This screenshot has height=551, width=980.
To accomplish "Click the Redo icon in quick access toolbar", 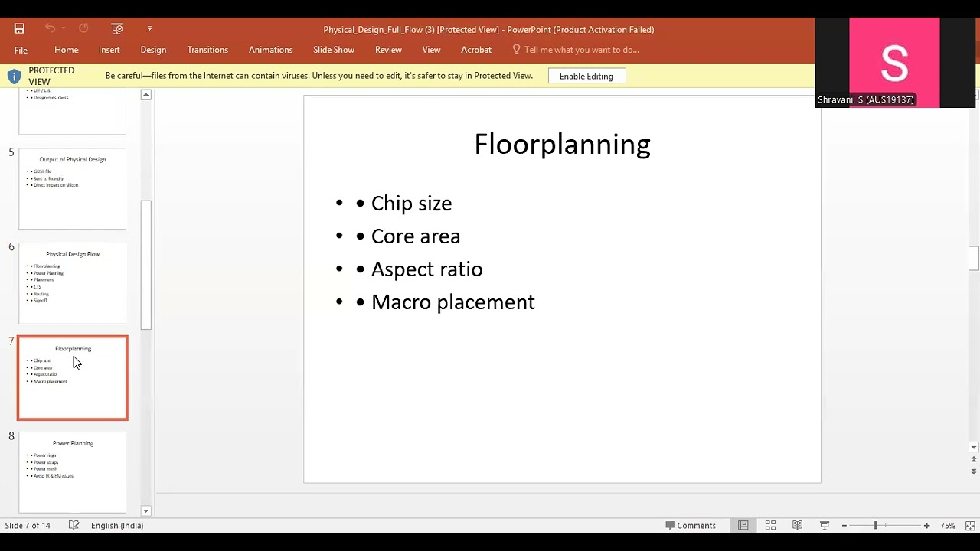I will click(x=83, y=28).
